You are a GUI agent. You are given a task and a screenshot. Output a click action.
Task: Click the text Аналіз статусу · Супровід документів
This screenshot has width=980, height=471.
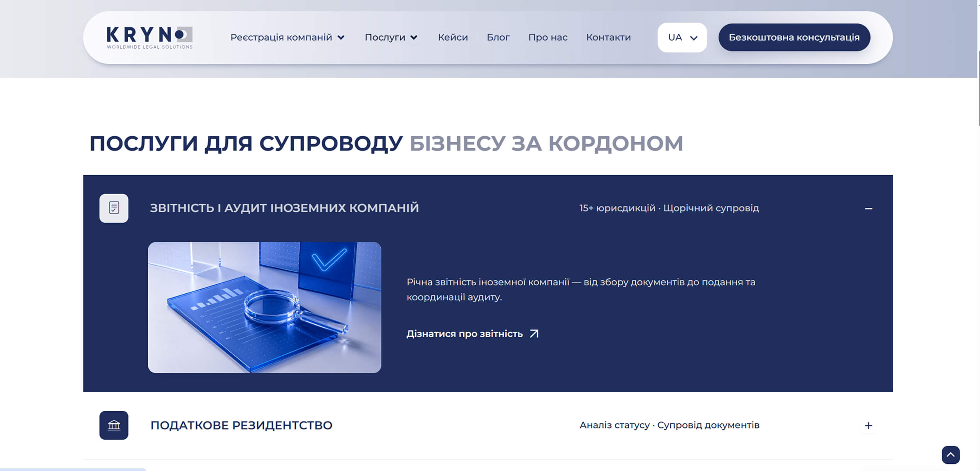pos(670,425)
